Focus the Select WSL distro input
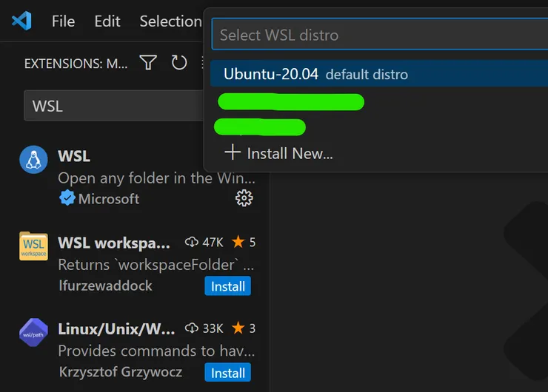 click(x=378, y=35)
